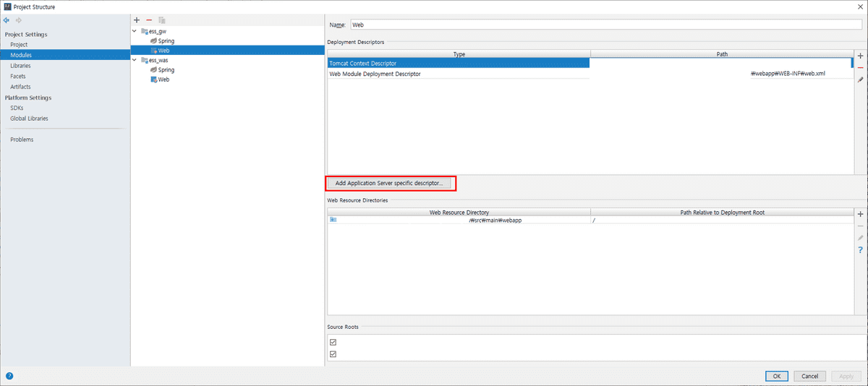
Task: Add a deployment descriptor with plus icon
Action: point(860,56)
